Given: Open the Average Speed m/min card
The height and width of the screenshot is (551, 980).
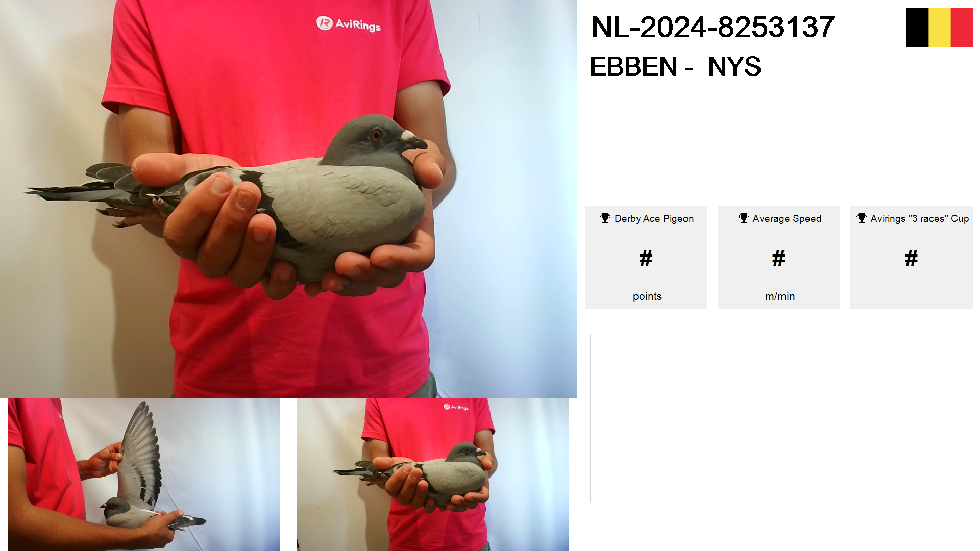Looking at the screenshot, I should click(x=779, y=257).
